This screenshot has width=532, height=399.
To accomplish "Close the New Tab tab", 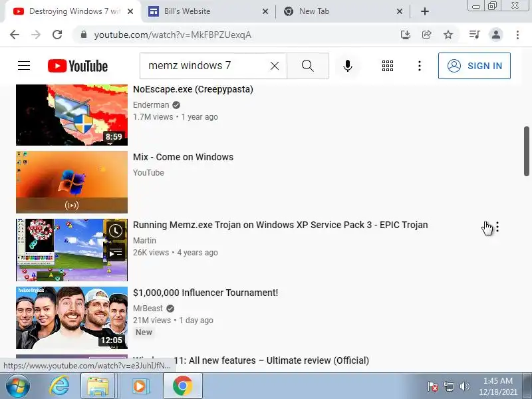I will (400, 11).
